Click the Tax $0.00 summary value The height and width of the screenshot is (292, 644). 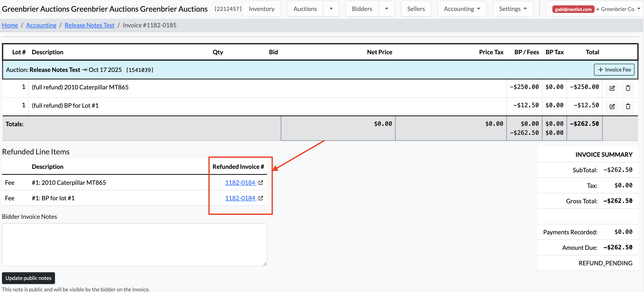pos(623,185)
